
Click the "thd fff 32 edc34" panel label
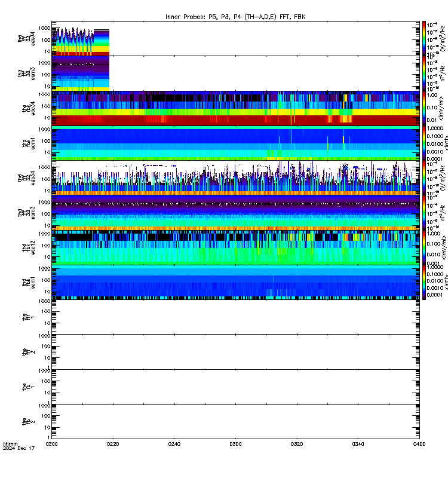(26, 178)
